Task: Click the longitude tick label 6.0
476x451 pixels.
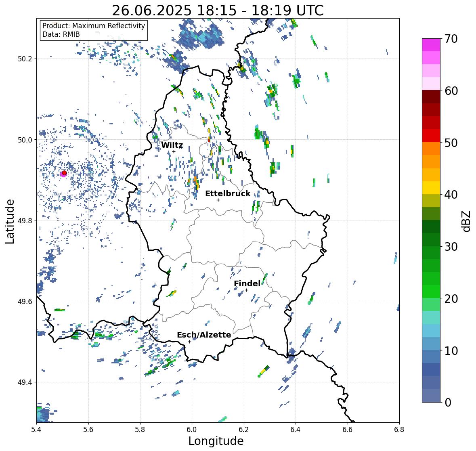Action: tap(192, 430)
